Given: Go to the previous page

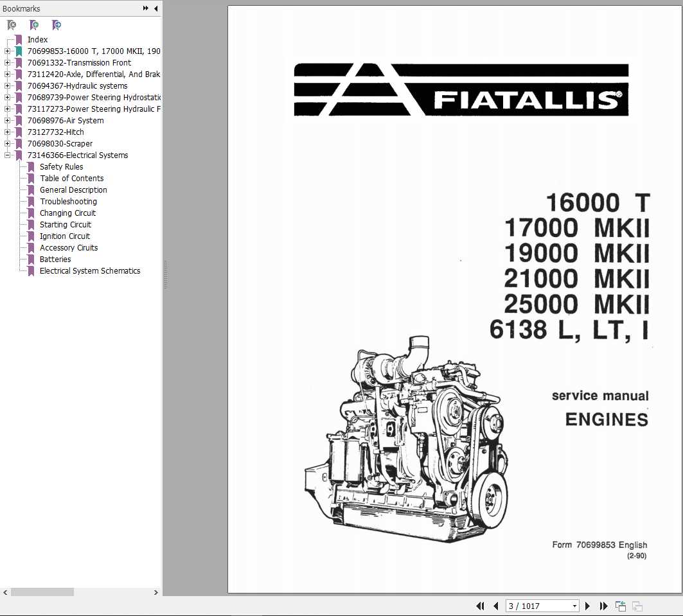Looking at the screenshot, I should coord(495,606).
